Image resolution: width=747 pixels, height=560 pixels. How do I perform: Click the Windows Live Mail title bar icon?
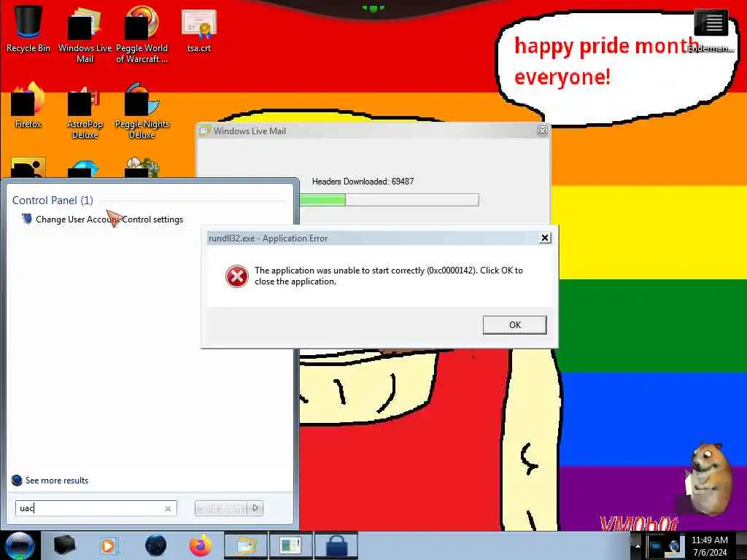coord(205,131)
